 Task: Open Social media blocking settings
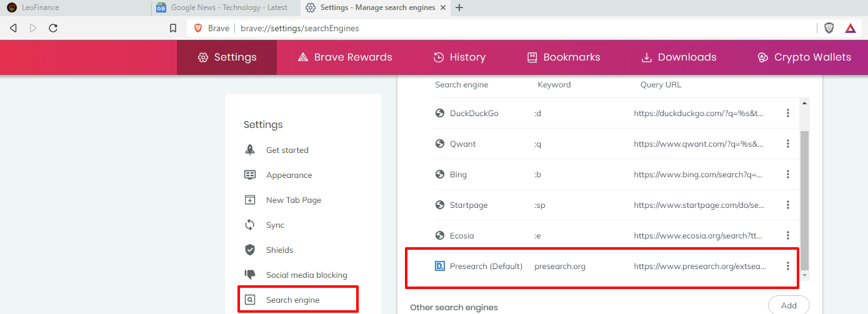[x=306, y=275]
